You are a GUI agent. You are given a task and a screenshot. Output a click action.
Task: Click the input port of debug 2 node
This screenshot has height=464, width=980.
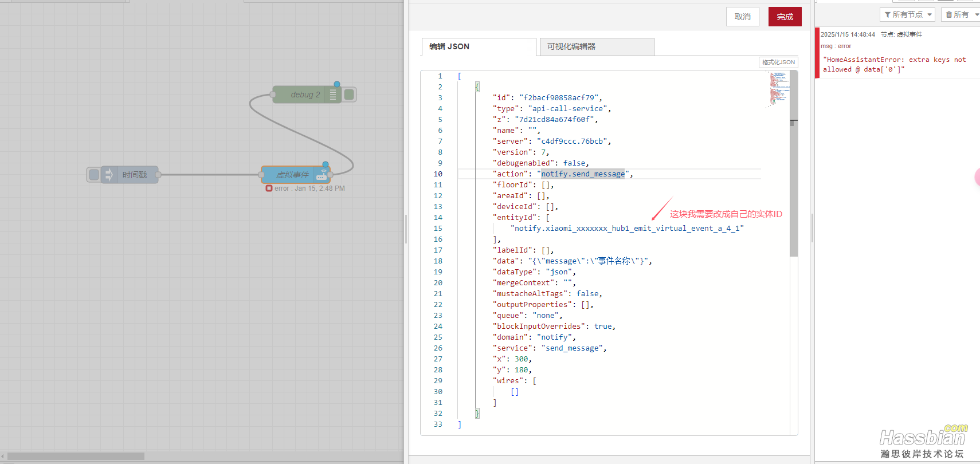pyautogui.click(x=273, y=95)
